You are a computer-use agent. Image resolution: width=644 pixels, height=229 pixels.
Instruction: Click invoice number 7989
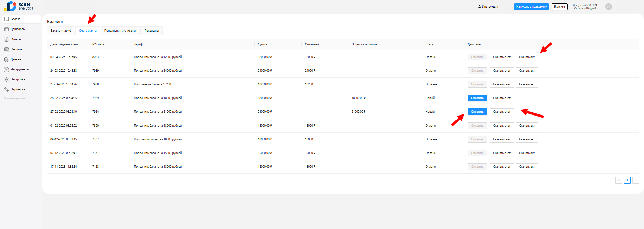coord(96,71)
